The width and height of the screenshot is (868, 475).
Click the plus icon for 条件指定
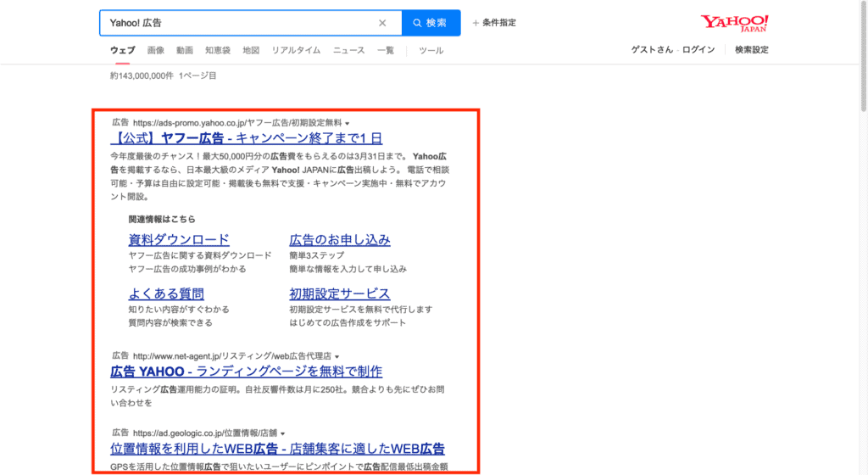point(476,23)
